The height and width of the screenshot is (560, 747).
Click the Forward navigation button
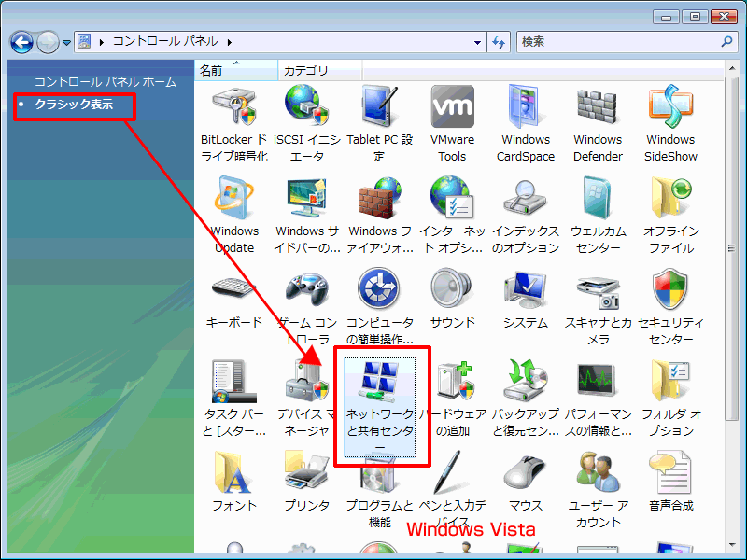(x=48, y=42)
